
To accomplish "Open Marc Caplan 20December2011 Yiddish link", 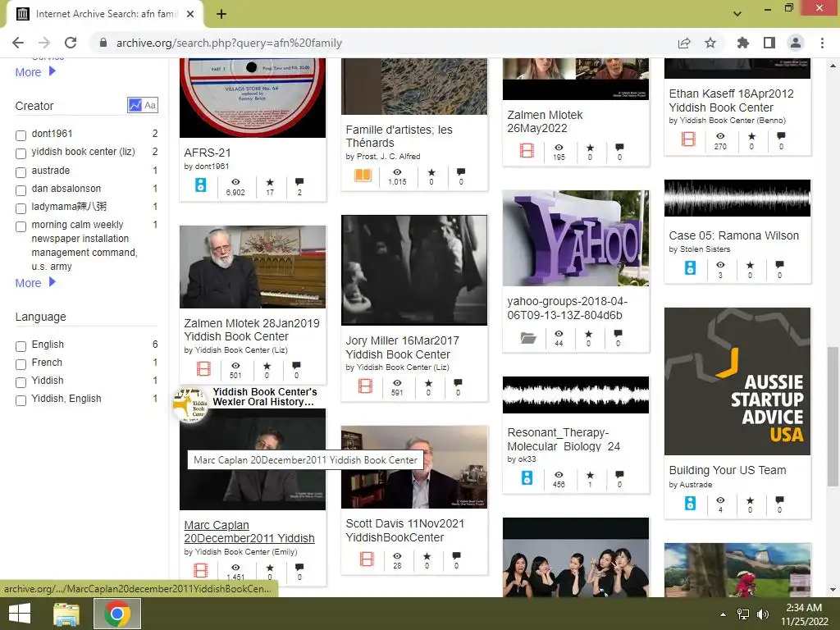I will [249, 532].
